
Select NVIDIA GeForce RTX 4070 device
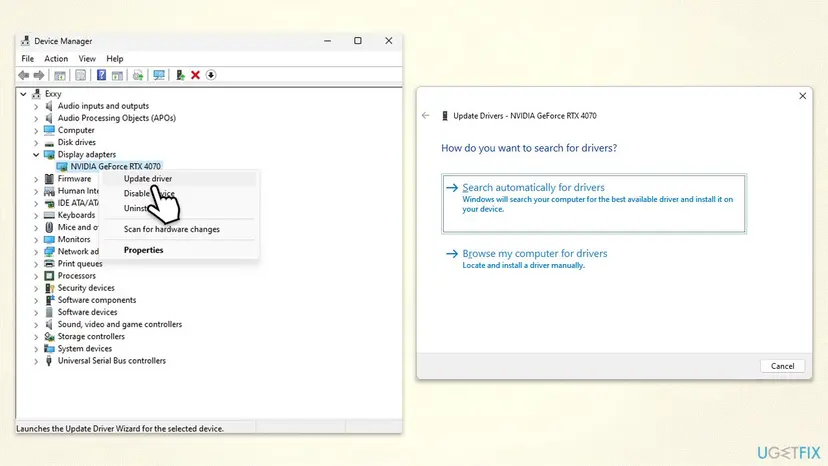(115, 166)
